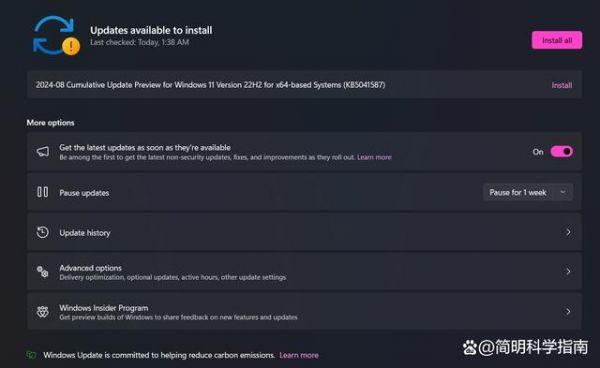Open Learn more about carbon emissions

tap(299, 355)
